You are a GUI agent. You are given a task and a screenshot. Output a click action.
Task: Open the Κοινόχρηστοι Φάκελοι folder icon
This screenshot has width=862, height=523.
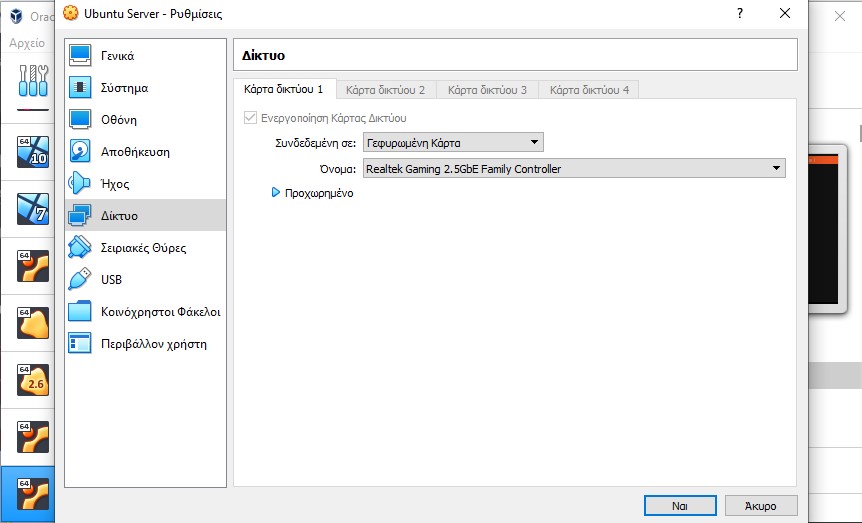pos(80,311)
